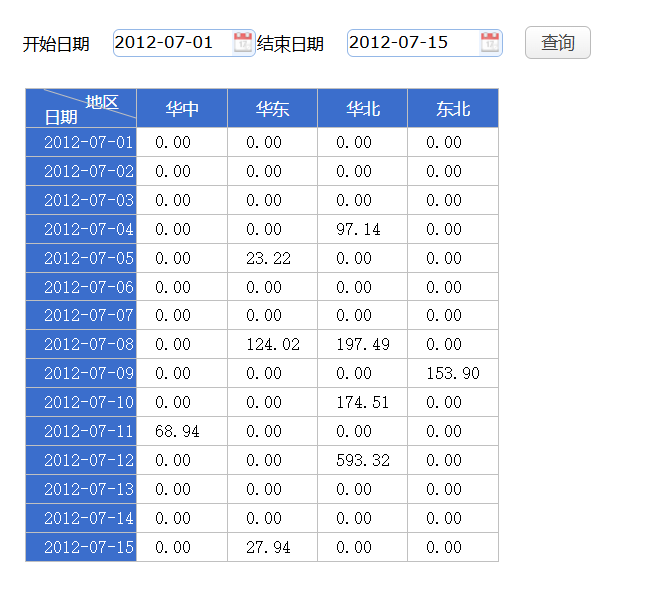Viewport: 651px width, 595px height.
Task: Click the 68.94 value cell
Action: pyautogui.click(x=182, y=431)
